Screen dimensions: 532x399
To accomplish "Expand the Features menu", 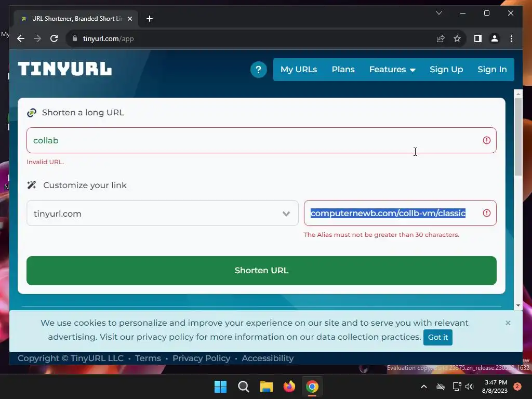I will [392, 70].
